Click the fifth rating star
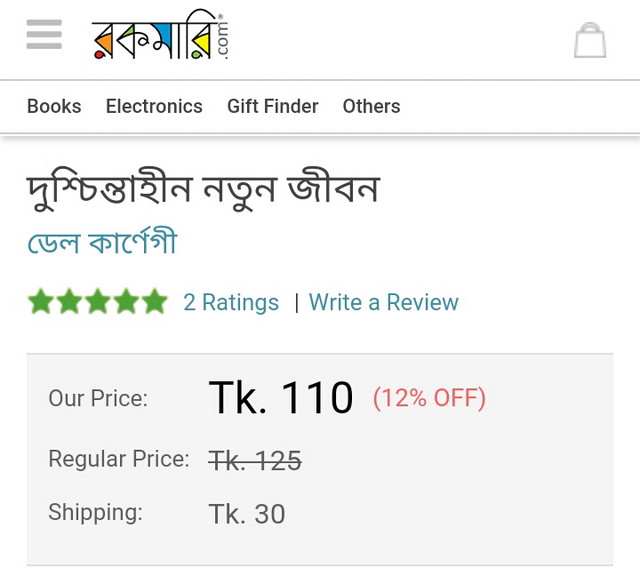The image size is (640, 575). click(x=153, y=302)
